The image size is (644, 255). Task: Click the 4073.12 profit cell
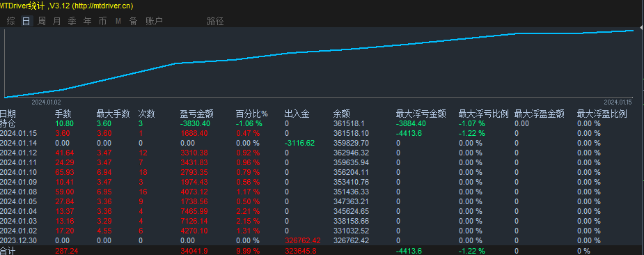coord(194,192)
